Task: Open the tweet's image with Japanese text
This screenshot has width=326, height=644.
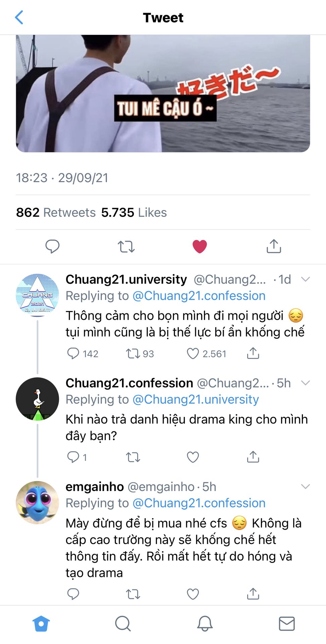Action: [x=163, y=94]
